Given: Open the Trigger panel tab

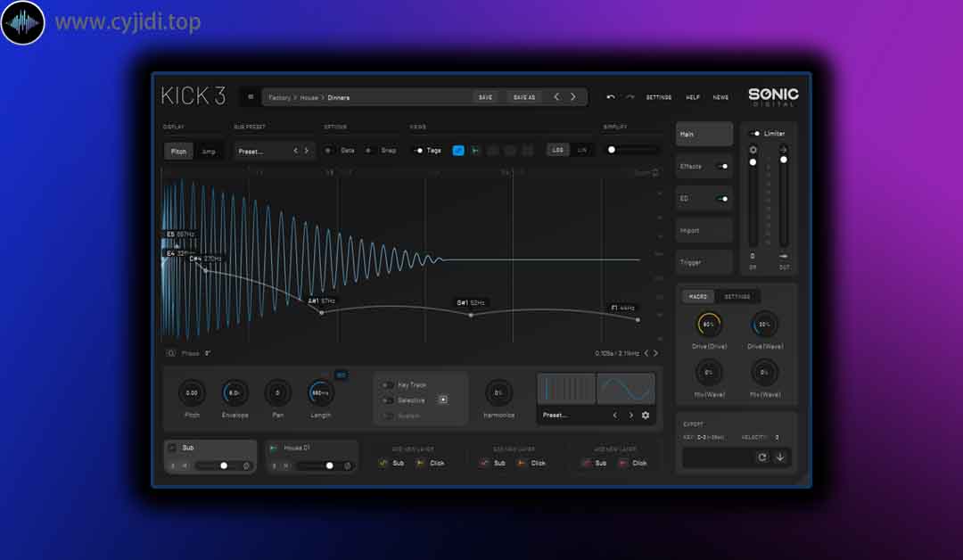Looking at the screenshot, I should point(704,262).
